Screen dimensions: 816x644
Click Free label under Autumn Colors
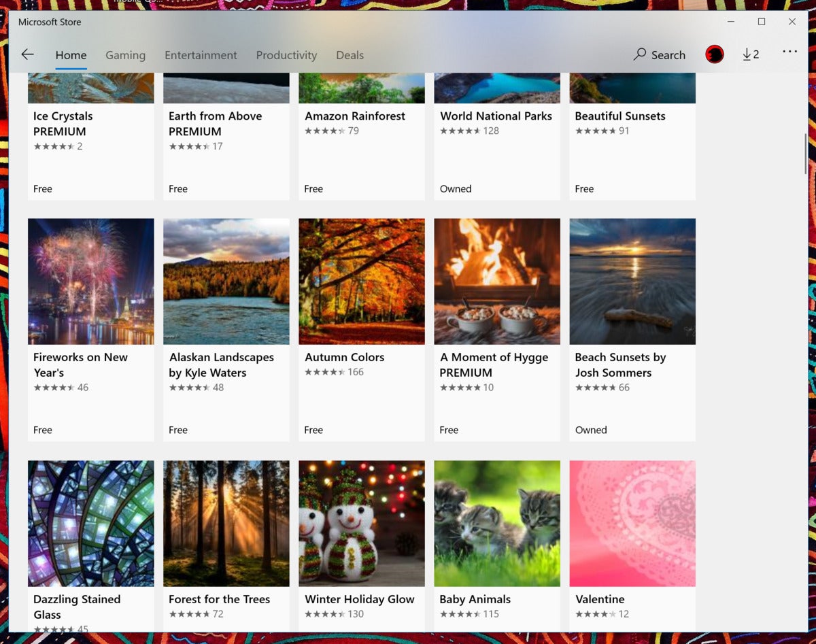coord(313,430)
